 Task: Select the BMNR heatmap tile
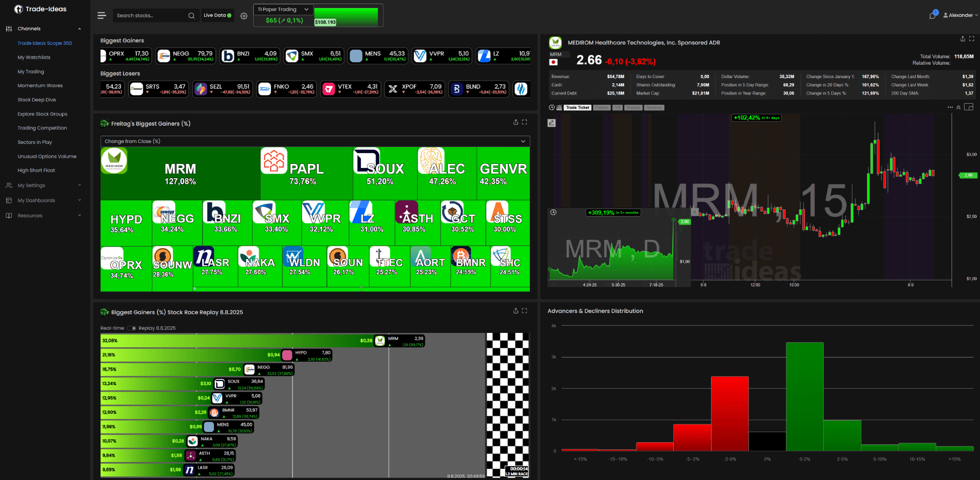(470, 268)
